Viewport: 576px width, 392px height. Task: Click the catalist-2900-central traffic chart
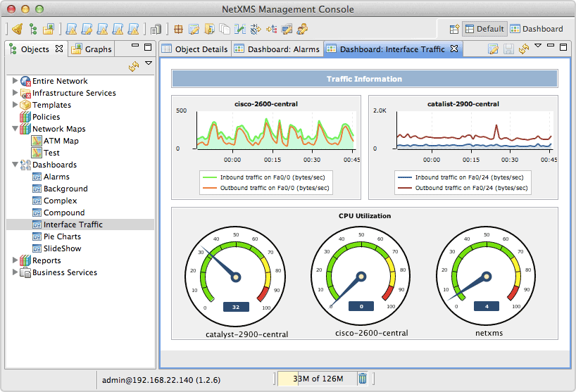click(x=463, y=148)
